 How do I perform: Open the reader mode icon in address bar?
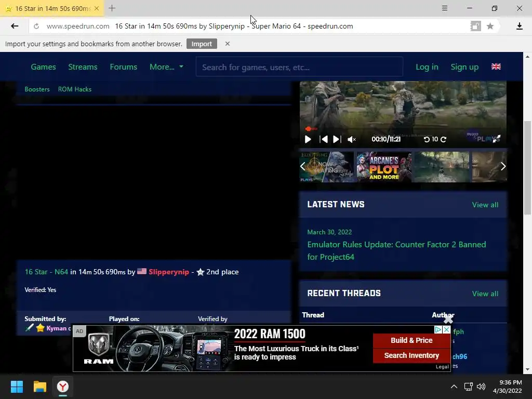475,26
